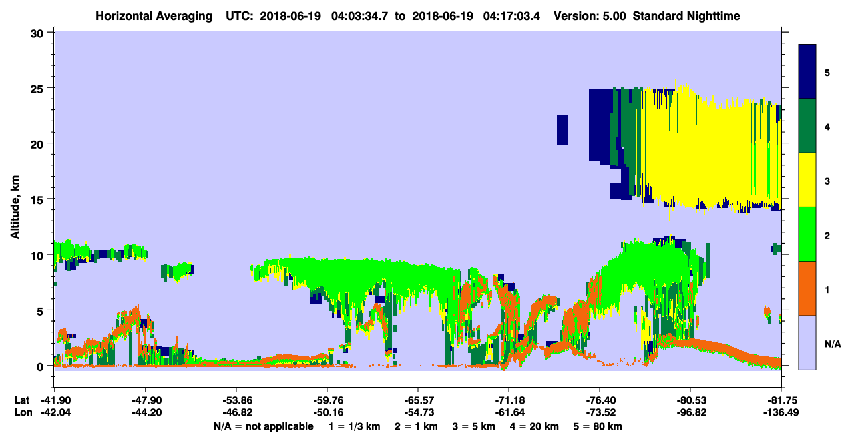Click longitude value -136.49
The width and height of the screenshot is (868, 445).
[781, 412]
